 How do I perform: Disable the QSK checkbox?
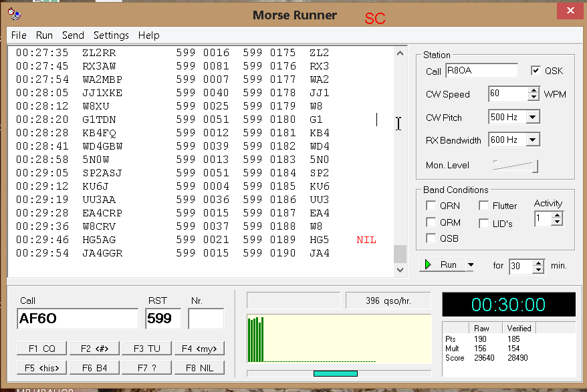pos(536,71)
